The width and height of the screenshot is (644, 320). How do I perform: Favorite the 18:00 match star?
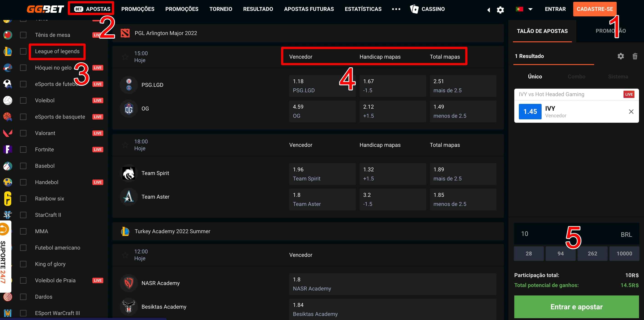tap(125, 145)
